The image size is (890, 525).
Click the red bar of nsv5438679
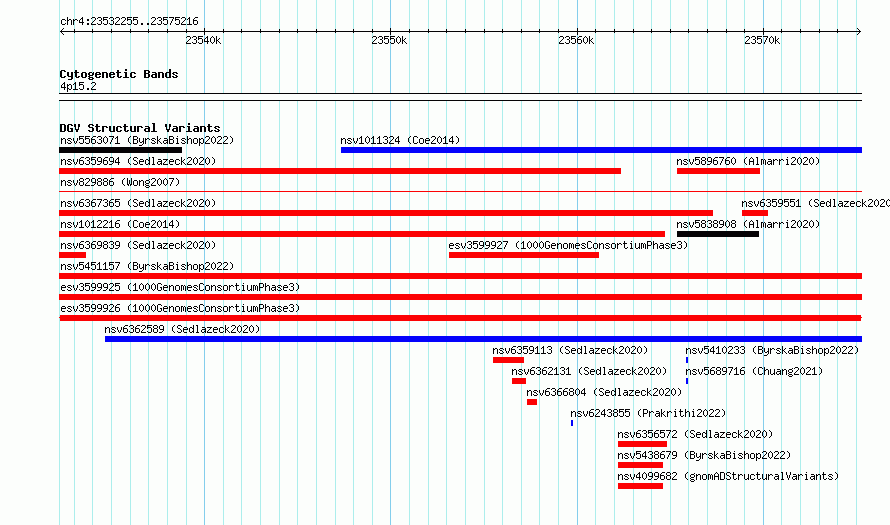tap(640, 465)
